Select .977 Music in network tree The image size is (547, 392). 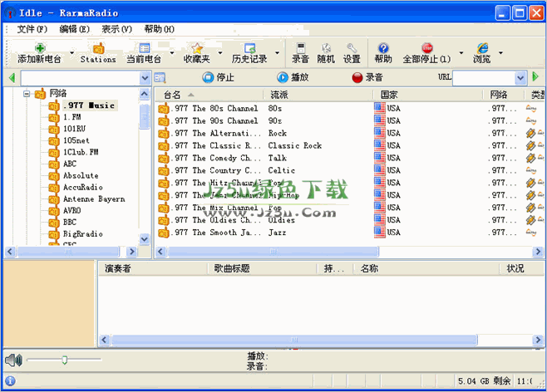click(90, 105)
